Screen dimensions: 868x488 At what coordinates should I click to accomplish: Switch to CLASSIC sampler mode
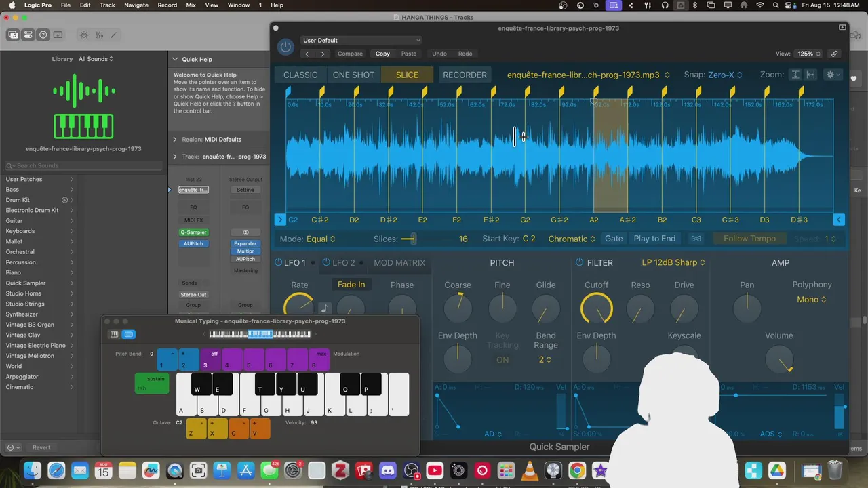(x=300, y=75)
